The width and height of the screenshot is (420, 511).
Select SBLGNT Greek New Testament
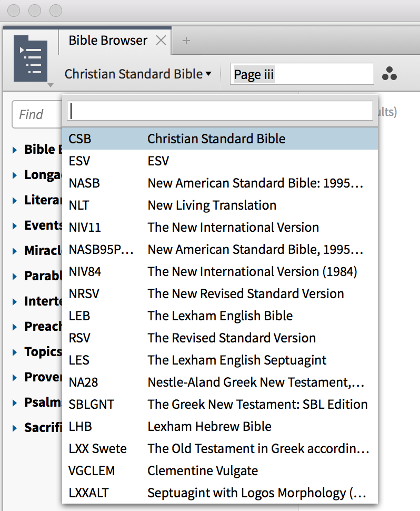[x=220, y=405]
